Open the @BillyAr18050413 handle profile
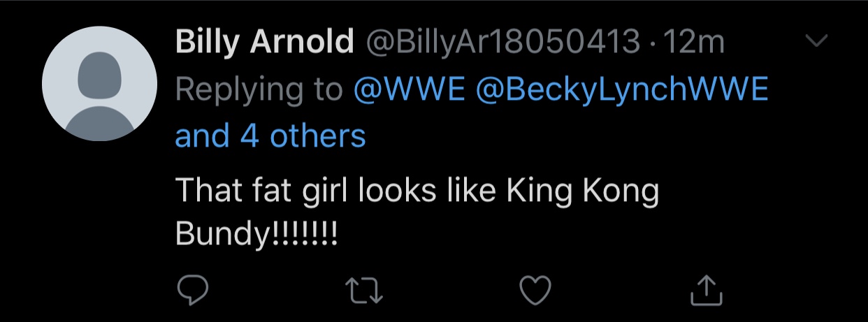The image size is (868, 322). (504, 43)
